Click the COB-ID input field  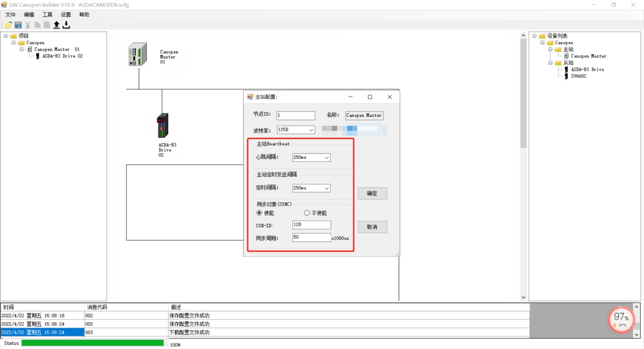(311, 225)
